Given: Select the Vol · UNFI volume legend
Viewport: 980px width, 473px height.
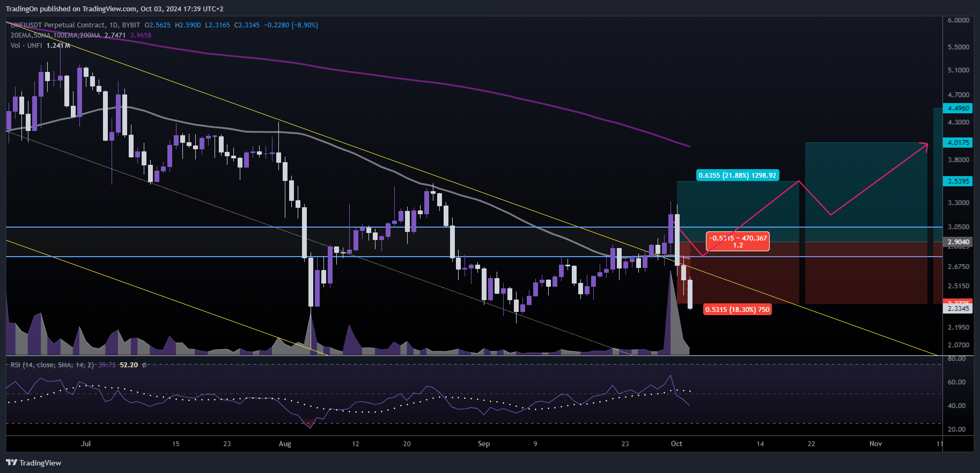Looking at the screenshot, I should tap(26, 46).
